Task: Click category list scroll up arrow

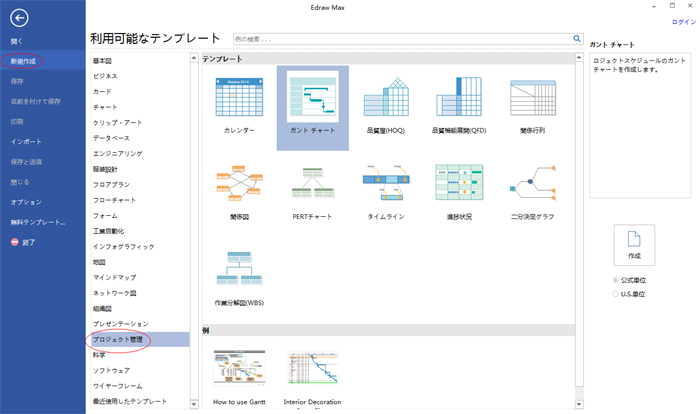Action: tap(194, 58)
